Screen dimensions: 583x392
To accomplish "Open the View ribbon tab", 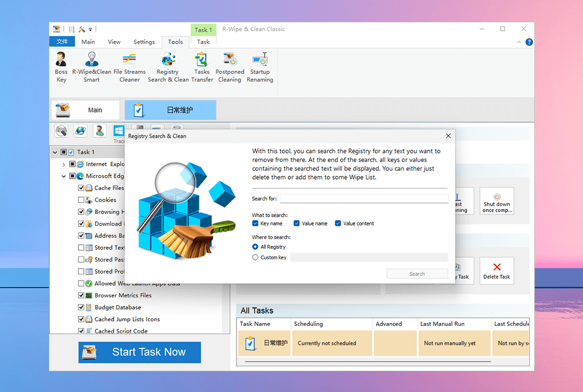I will point(114,42).
